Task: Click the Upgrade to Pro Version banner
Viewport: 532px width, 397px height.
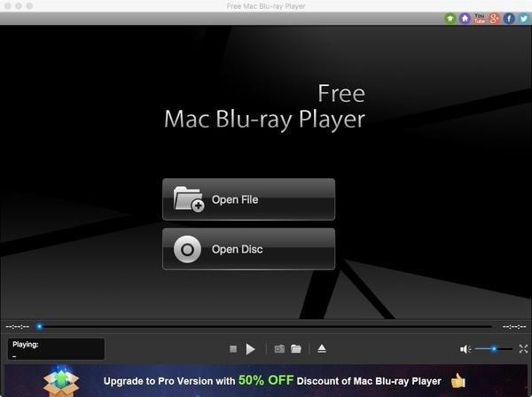Action: pos(266,380)
